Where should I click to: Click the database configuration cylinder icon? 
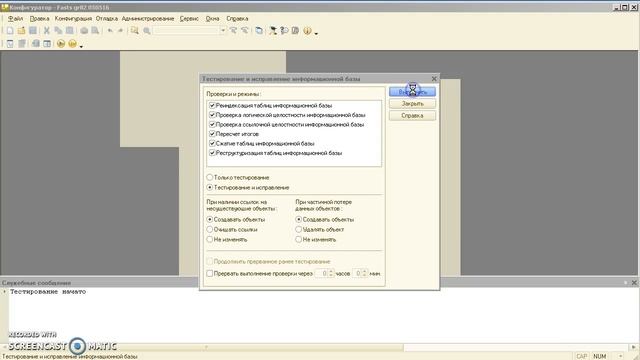[36, 43]
